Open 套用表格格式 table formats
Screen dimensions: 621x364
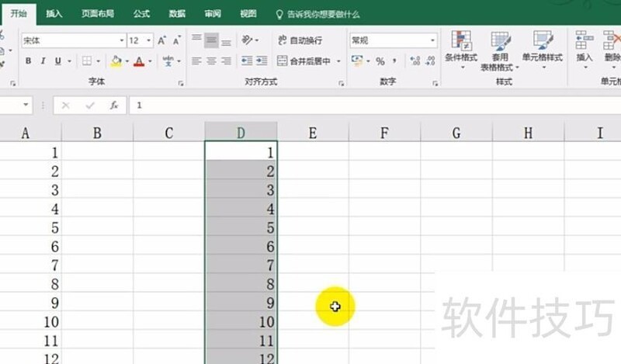(x=500, y=51)
